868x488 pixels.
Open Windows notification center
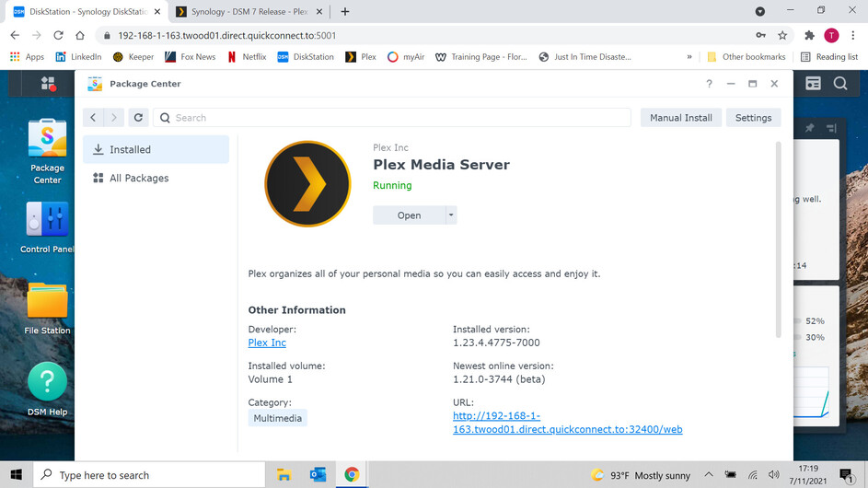847,475
